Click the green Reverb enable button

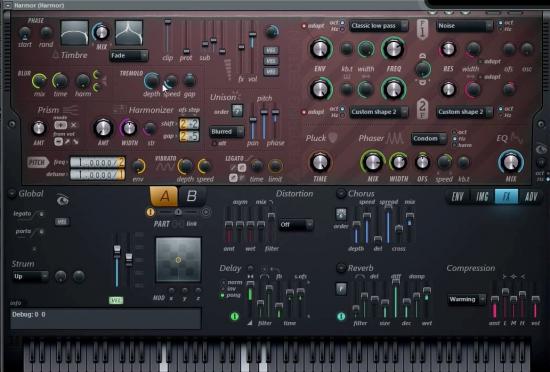341,316
